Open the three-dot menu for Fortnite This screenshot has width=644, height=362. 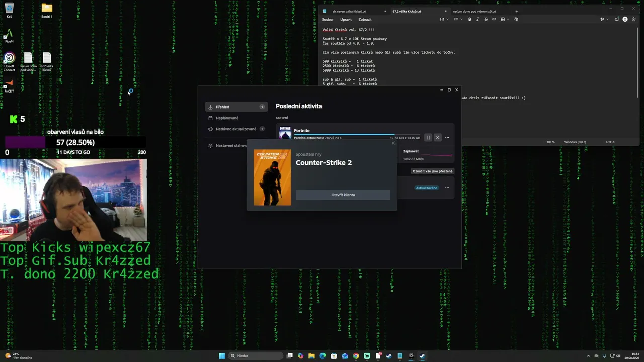[447, 137]
